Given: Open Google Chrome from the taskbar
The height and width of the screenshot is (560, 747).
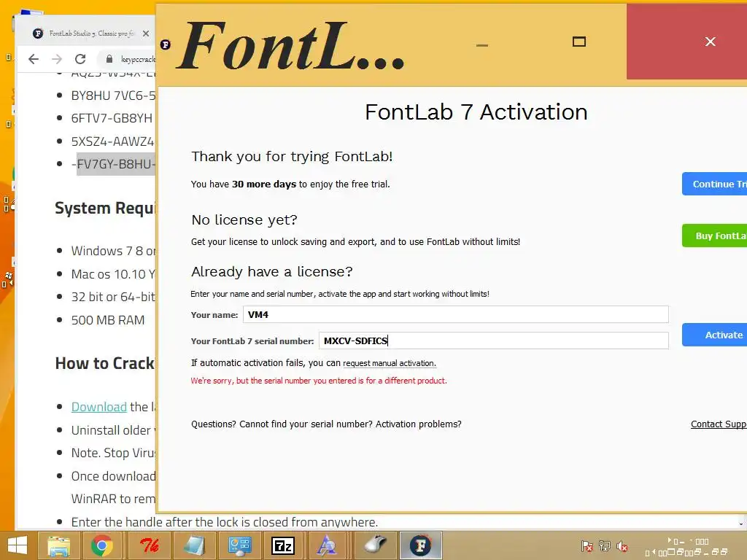Looking at the screenshot, I should click(x=101, y=545).
